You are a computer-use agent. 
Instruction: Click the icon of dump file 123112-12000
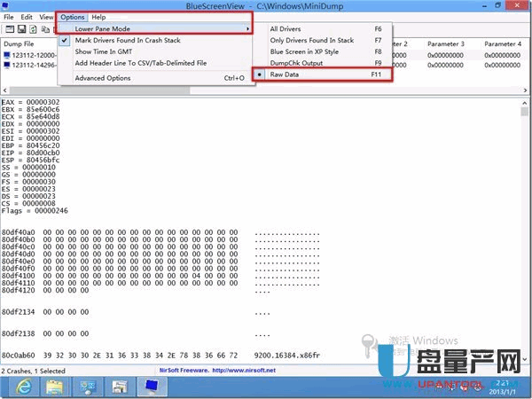[x=7, y=55]
